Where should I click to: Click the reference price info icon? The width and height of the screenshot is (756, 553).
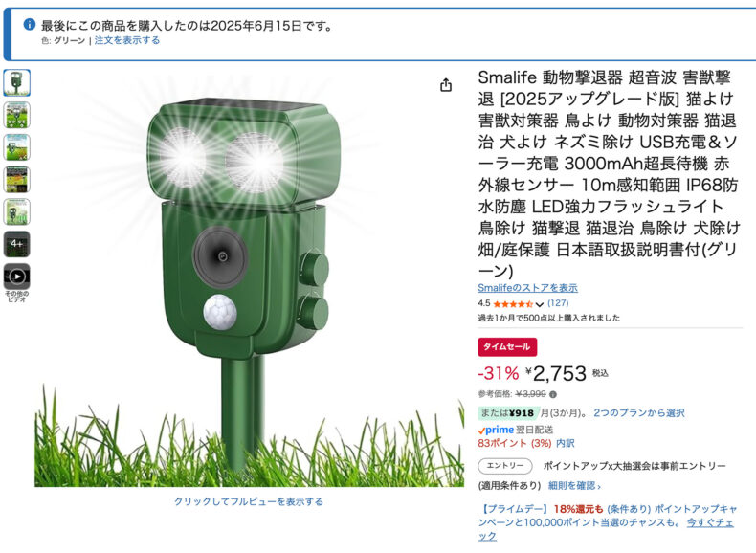[553, 394]
